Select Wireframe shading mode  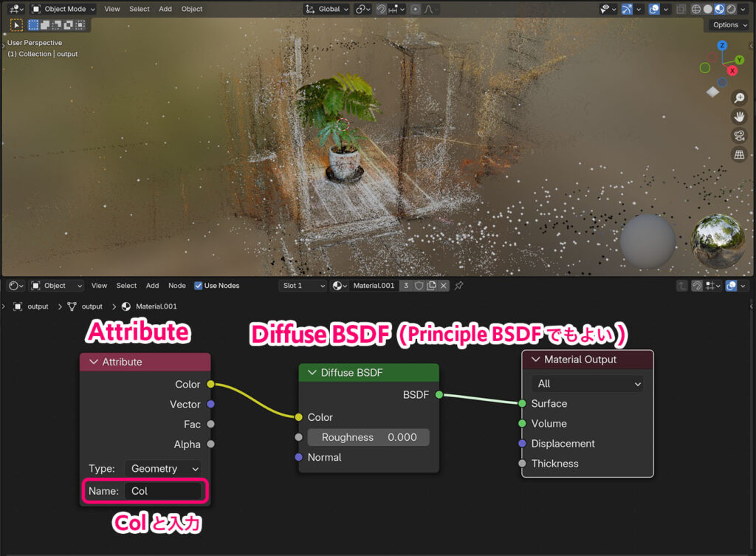(696, 9)
